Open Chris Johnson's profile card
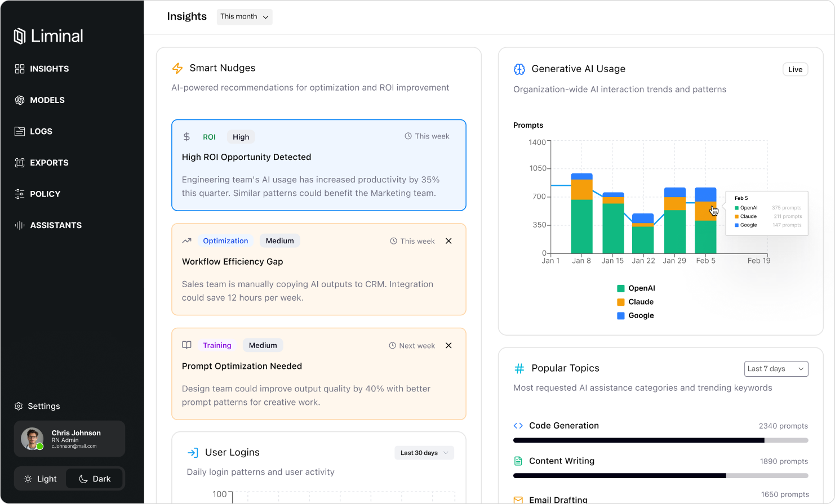This screenshot has height=504, width=835. [x=69, y=439]
